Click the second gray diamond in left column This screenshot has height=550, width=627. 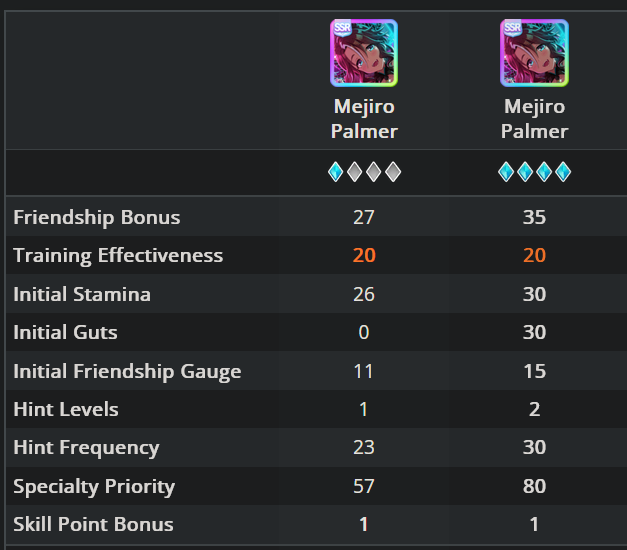coord(355,172)
